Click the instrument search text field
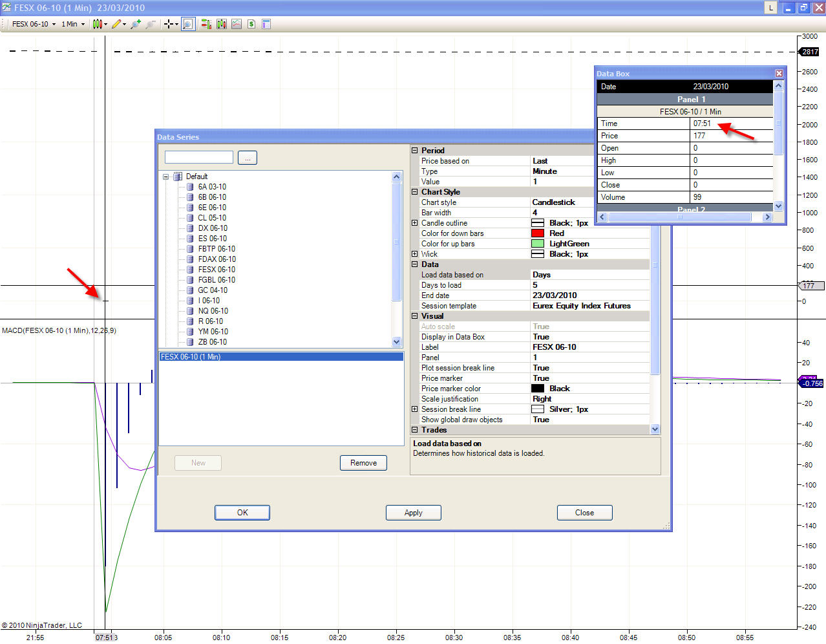 199,157
